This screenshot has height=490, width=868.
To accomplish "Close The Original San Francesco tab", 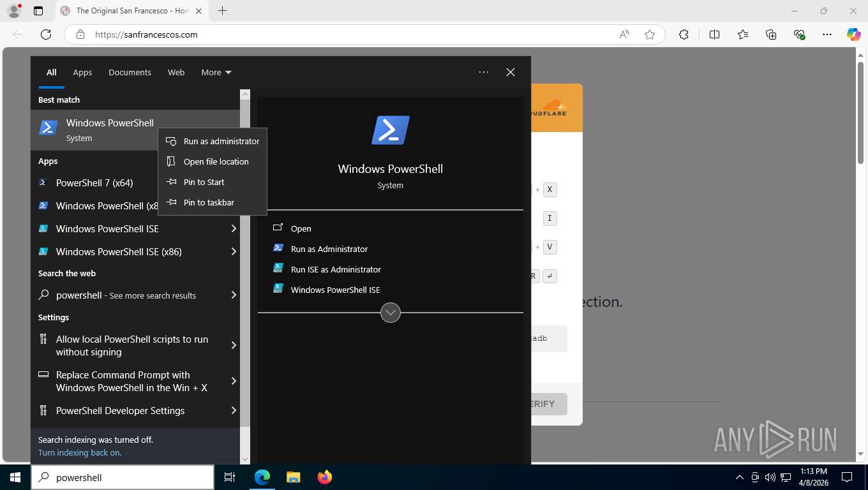I will (x=198, y=11).
